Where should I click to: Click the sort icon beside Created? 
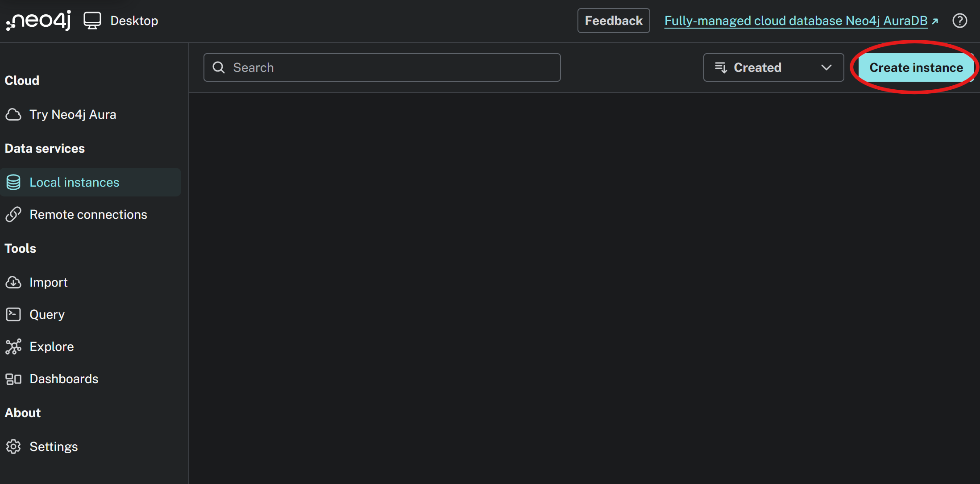click(721, 67)
